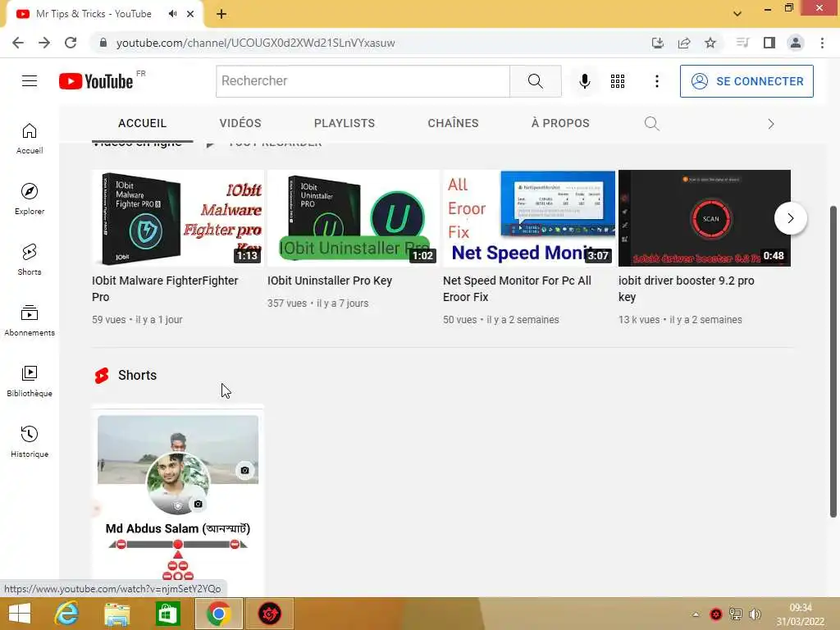Open Microsoft Store from taskbar
Image resolution: width=840 pixels, height=630 pixels.
click(x=167, y=614)
